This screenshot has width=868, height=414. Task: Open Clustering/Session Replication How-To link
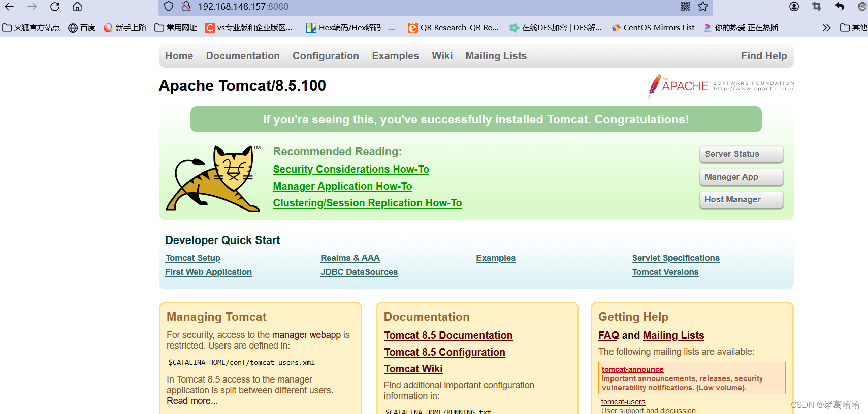coord(367,203)
